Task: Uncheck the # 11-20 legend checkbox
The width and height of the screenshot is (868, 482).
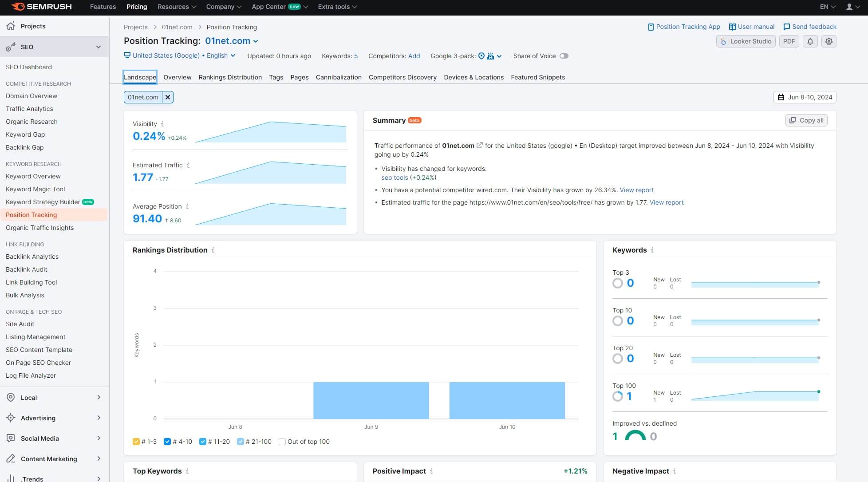Action: click(203, 442)
